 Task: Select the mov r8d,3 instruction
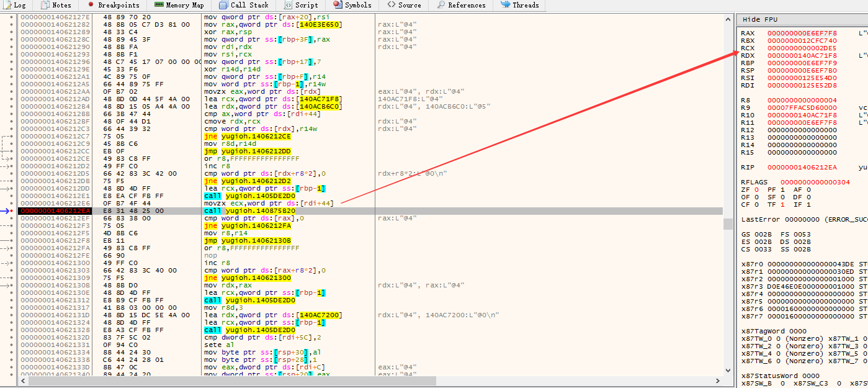coord(224,307)
